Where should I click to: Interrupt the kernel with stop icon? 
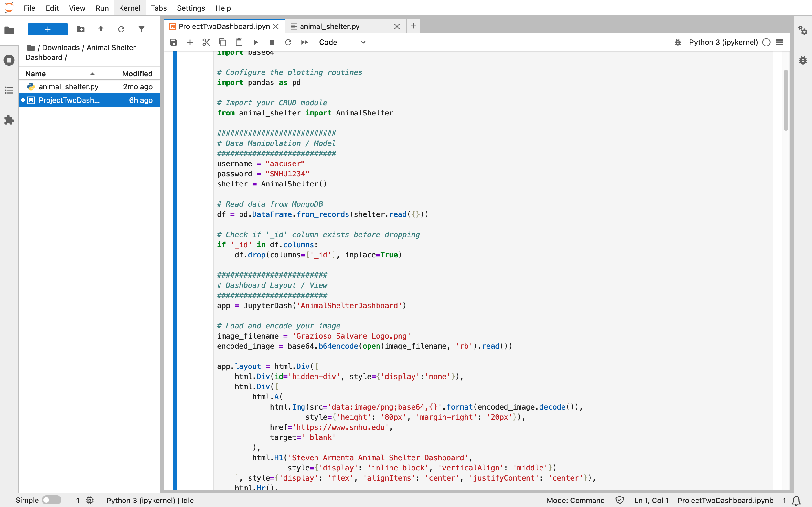(272, 42)
